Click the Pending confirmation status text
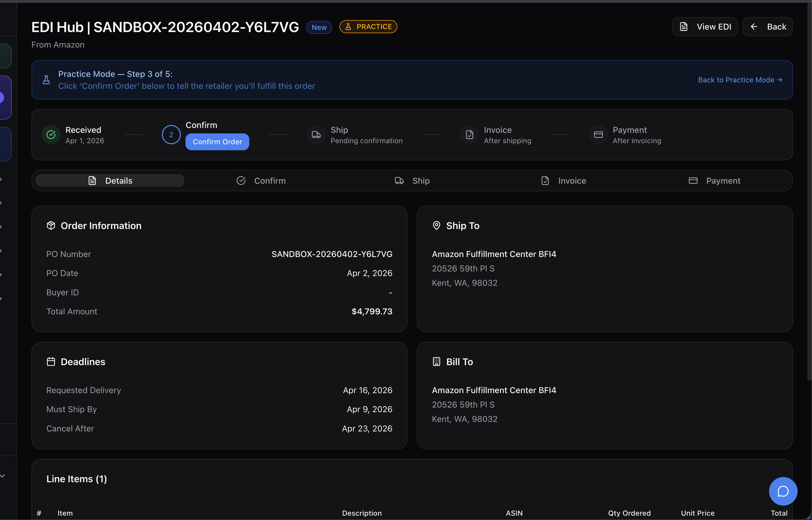This screenshot has width=812, height=520. (x=367, y=141)
